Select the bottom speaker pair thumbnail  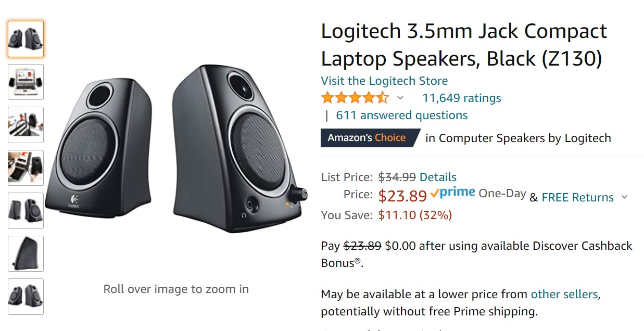pyautogui.click(x=26, y=296)
